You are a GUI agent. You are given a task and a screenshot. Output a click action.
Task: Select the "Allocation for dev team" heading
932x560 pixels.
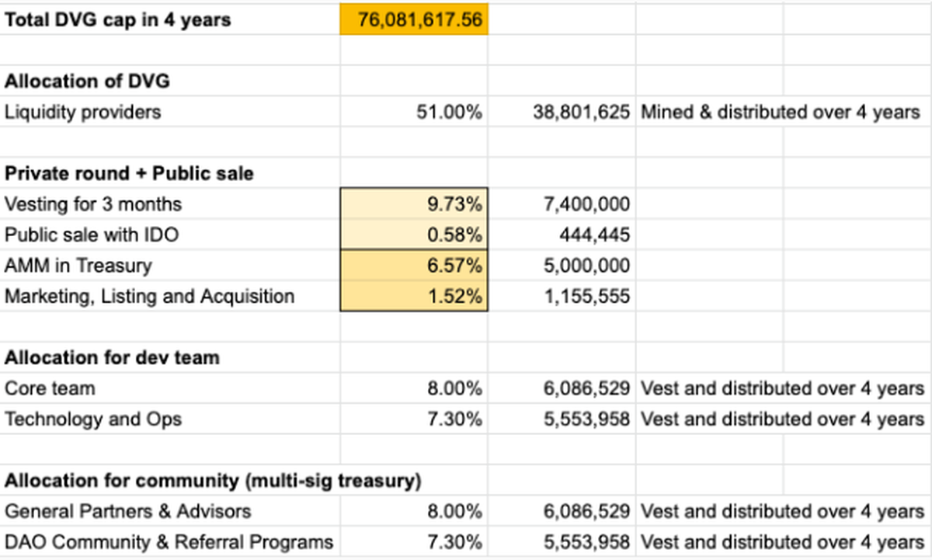click(112, 358)
